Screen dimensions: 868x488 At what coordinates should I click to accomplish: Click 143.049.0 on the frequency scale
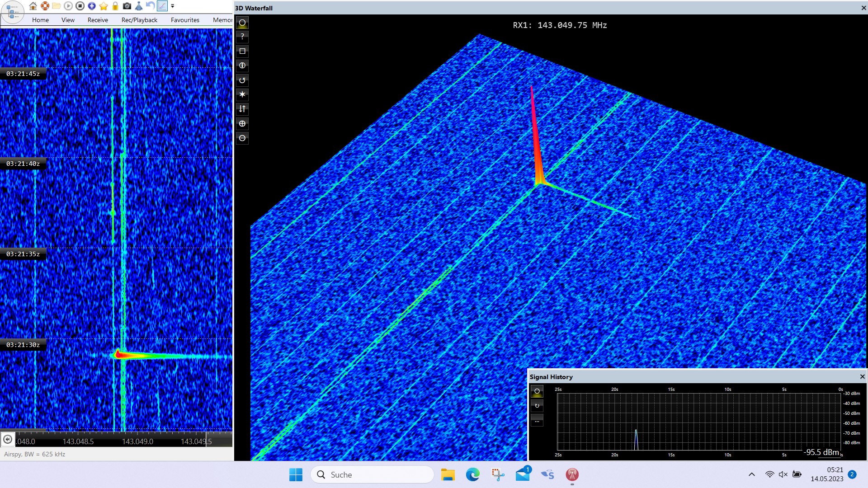137,441
